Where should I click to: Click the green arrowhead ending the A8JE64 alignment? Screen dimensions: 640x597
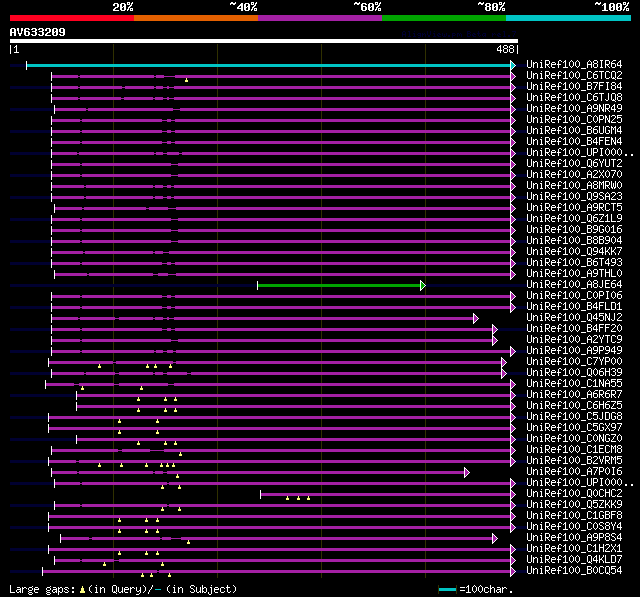pos(423,285)
